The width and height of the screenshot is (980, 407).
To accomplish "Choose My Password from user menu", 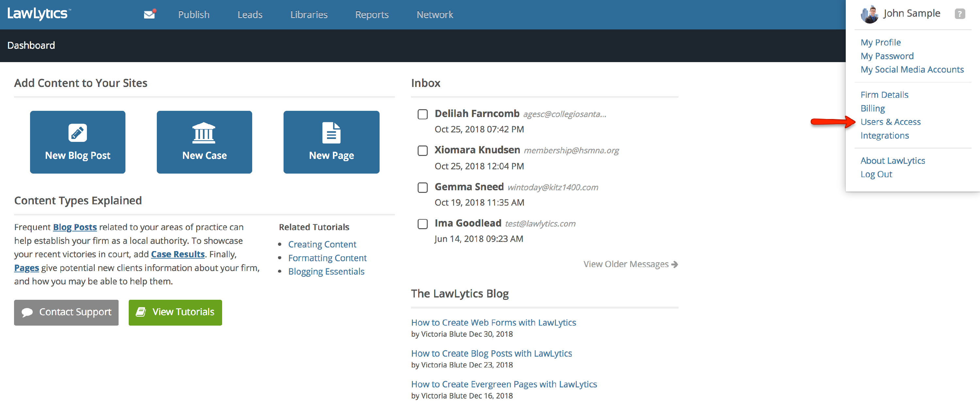I will click(887, 56).
